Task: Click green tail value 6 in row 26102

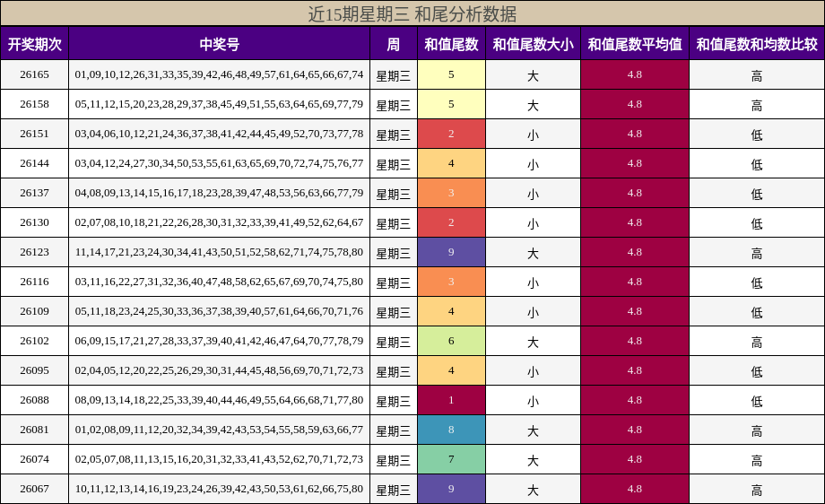Action: coord(451,341)
